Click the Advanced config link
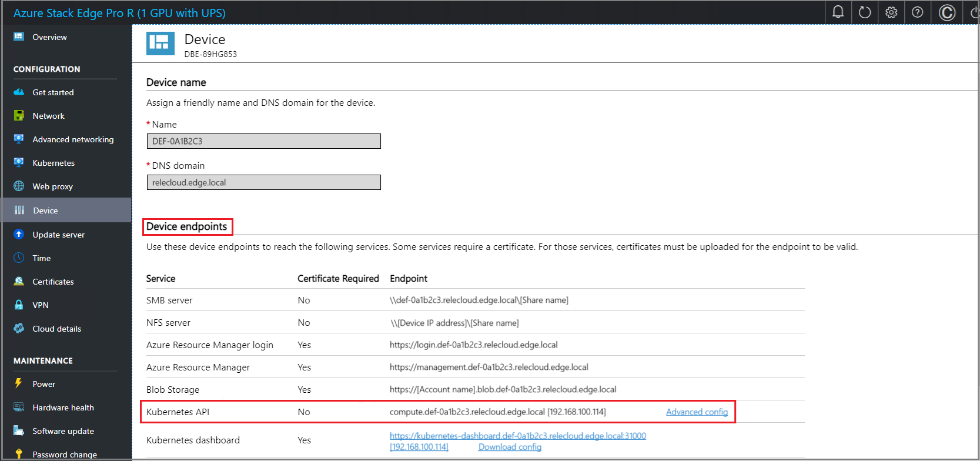Screen dimensions: 980x461 point(697,412)
